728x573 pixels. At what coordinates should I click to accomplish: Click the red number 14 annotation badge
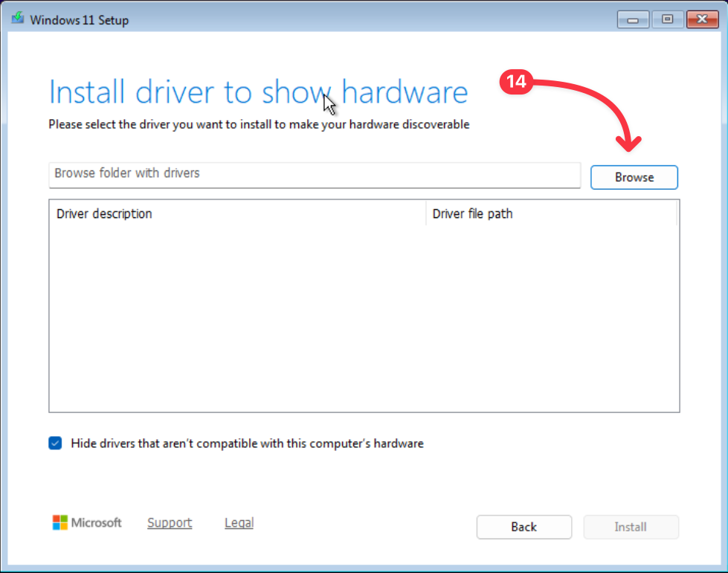tap(518, 82)
